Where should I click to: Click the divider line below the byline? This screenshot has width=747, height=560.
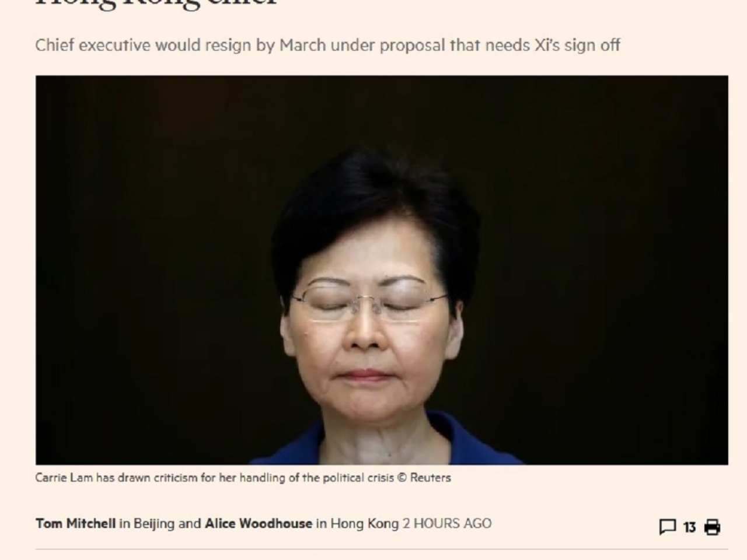tap(382, 549)
